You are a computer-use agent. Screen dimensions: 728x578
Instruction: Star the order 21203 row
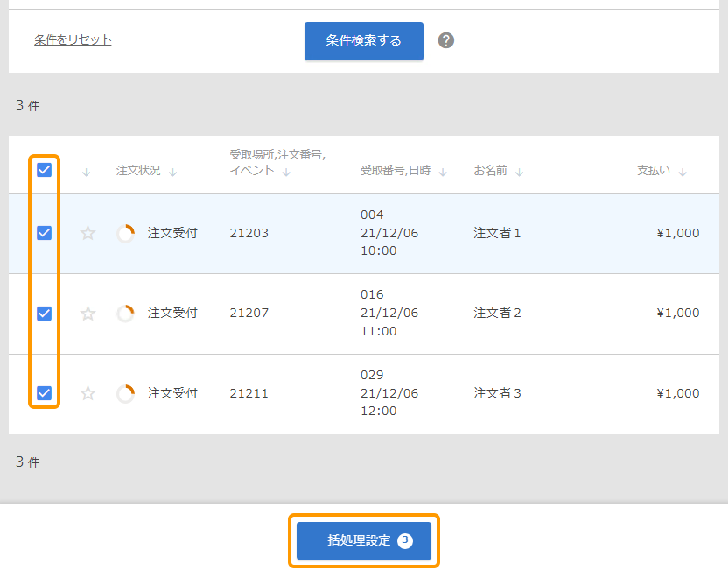(x=87, y=233)
